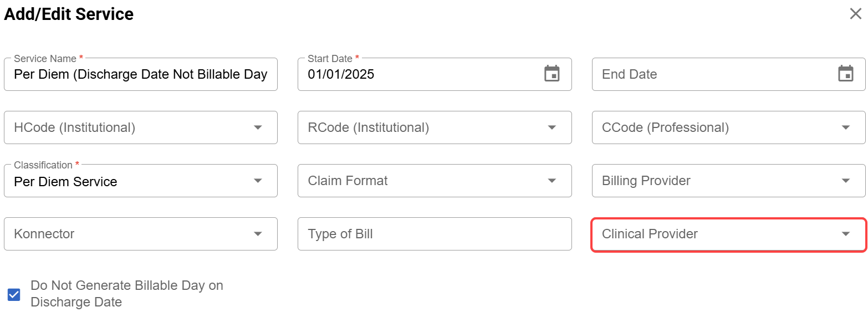Expand the CCode (Professional) dropdown arrow
Image resolution: width=868 pixels, height=317 pixels.
point(845,127)
